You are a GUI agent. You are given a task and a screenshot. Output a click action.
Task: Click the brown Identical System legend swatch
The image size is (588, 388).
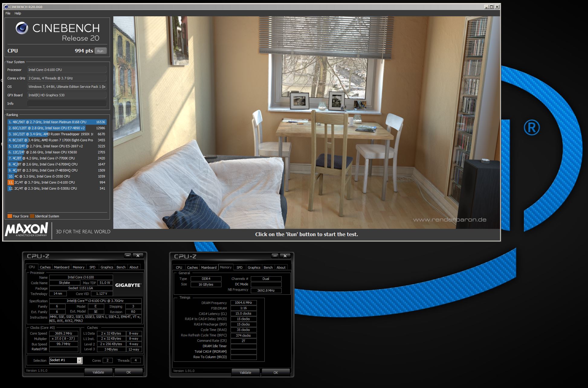[x=32, y=216]
